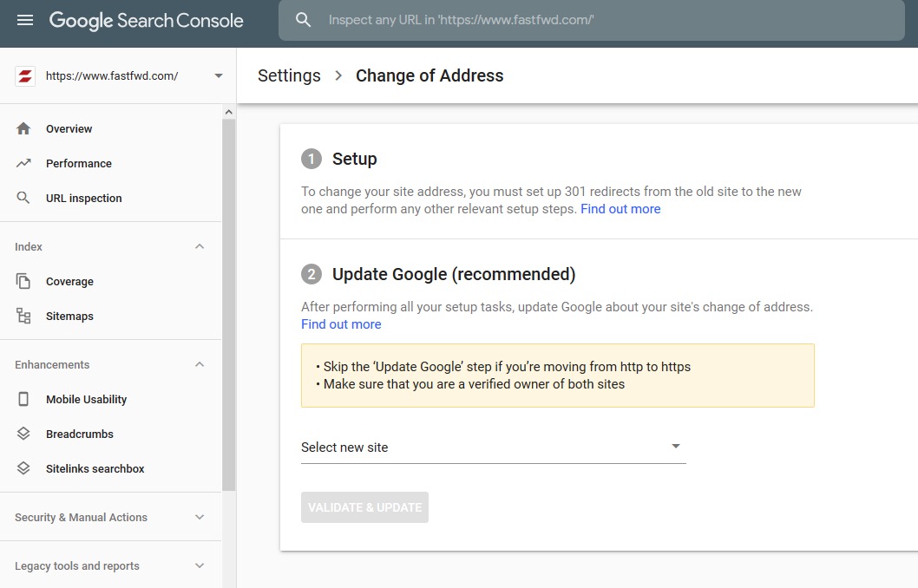Click the search magnifier icon in top bar
Viewport: 918px width, 588px height.
pos(304,20)
